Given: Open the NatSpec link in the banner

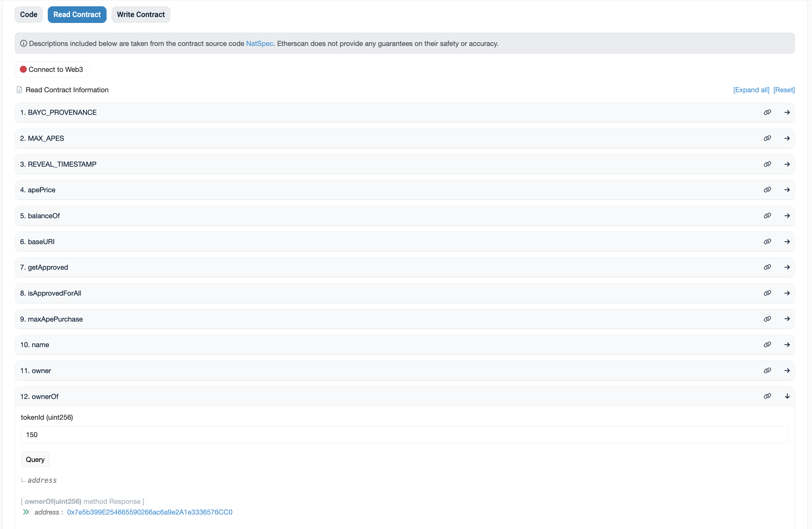Looking at the screenshot, I should pos(259,43).
